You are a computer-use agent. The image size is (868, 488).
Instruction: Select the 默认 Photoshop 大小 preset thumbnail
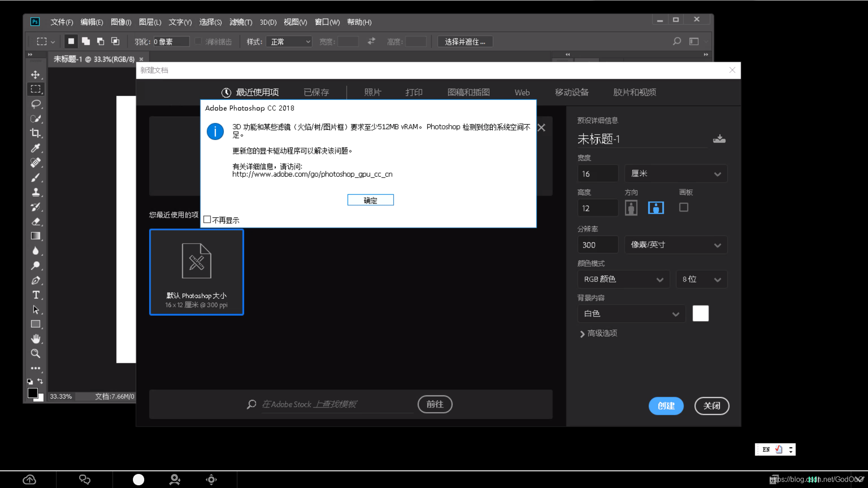click(x=197, y=272)
